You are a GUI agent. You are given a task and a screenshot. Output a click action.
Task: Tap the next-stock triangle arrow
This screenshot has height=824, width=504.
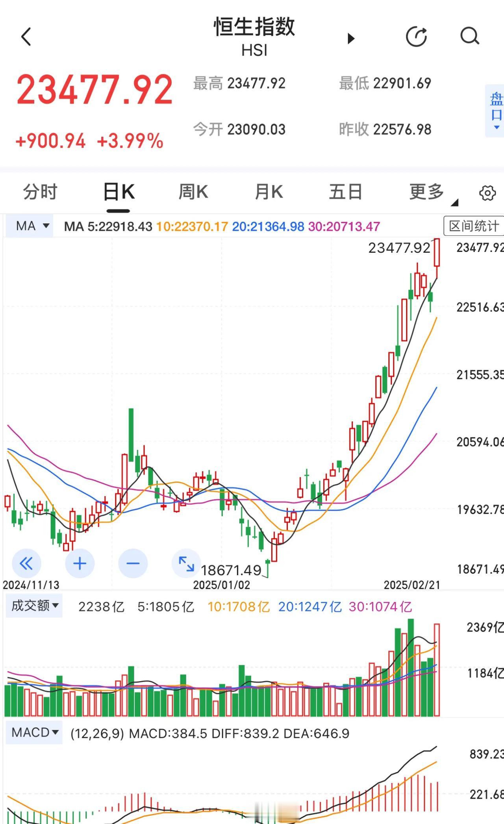coord(351,39)
